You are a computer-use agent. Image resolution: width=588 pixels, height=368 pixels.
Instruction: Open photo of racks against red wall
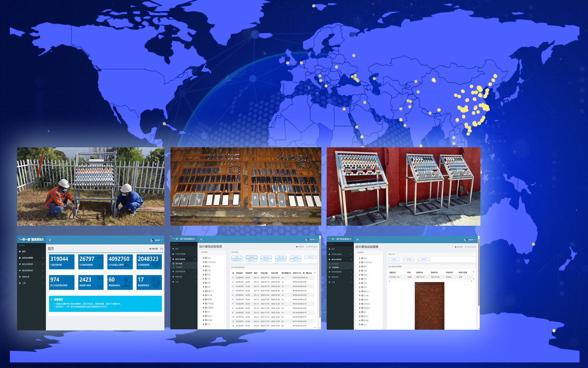pos(403,186)
